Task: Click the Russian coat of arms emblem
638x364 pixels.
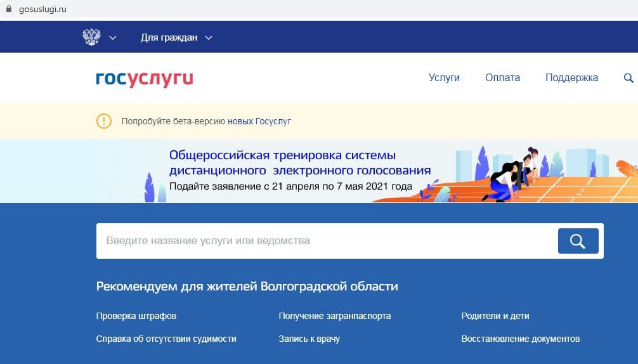Action: [91, 37]
